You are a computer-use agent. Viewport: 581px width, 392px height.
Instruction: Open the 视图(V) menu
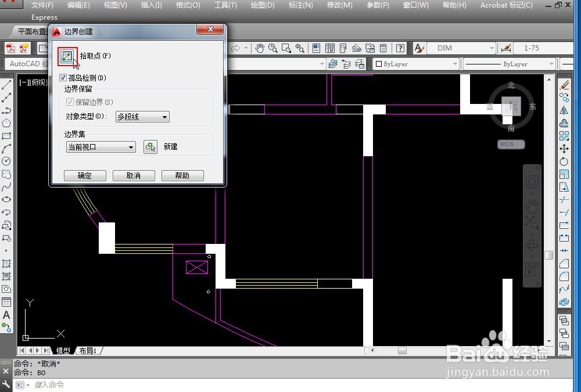point(115,5)
